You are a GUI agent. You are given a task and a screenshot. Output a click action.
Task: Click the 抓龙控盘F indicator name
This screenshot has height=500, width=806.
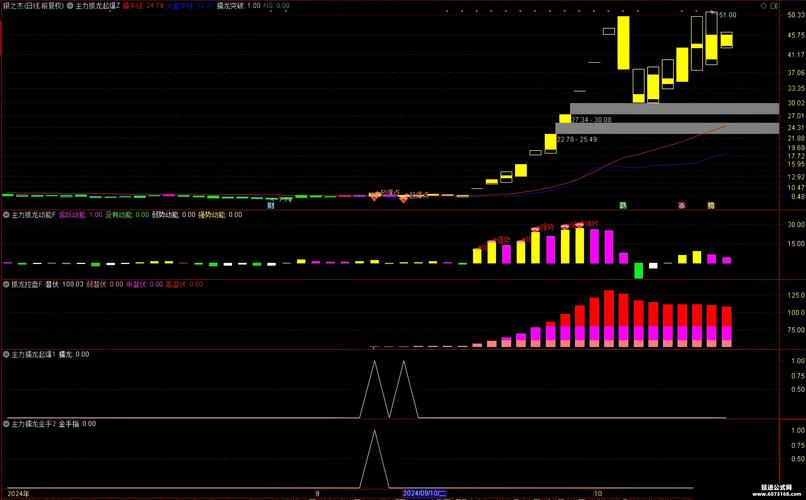[26, 284]
